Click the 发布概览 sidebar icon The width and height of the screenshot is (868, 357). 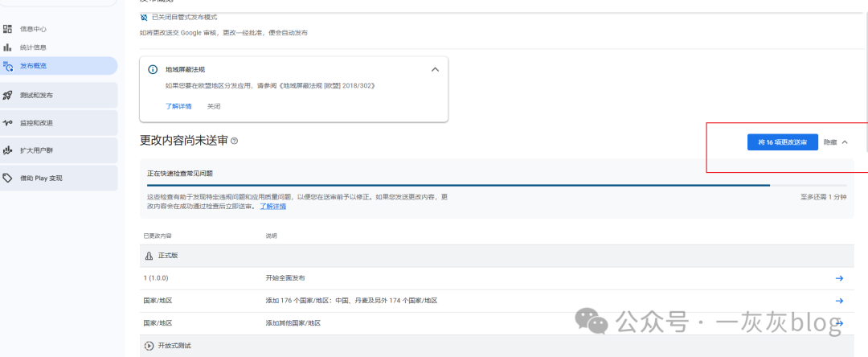click(8, 66)
